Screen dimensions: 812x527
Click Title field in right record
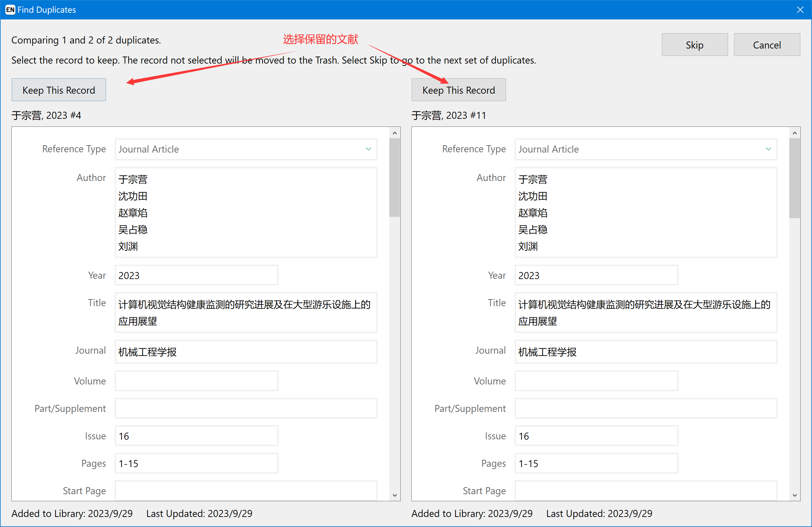646,312
